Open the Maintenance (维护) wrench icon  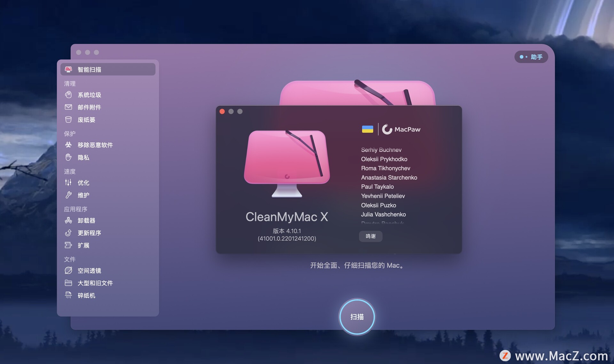[x=68, y=195]
